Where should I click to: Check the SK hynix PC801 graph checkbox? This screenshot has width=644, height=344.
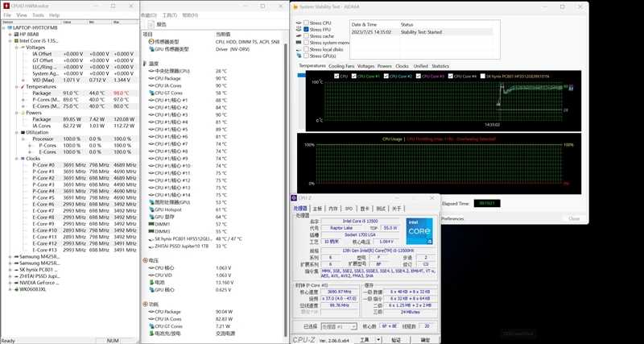[x=482, y=76]
